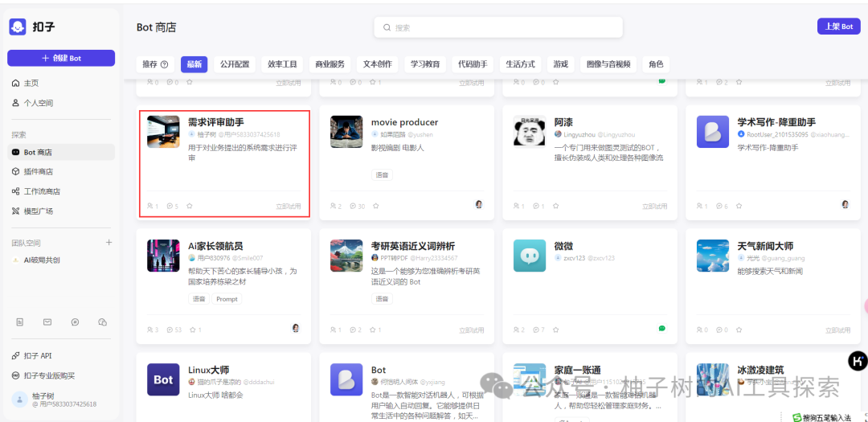The height and width of the screenshot is (422, 868).
Task: Favorite the 需求评审助手 bot with star
Action: coord(190,206)
